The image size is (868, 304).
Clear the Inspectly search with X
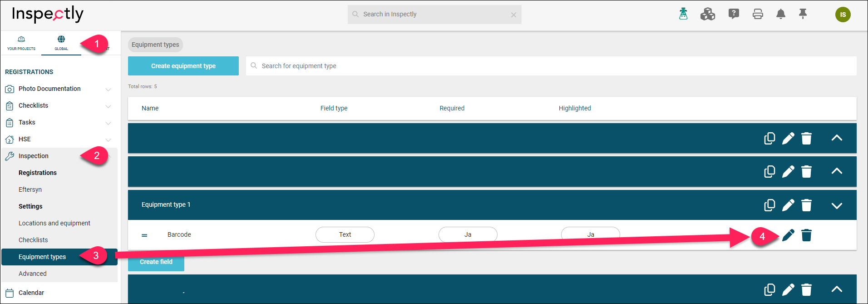(x=513, y=15)
